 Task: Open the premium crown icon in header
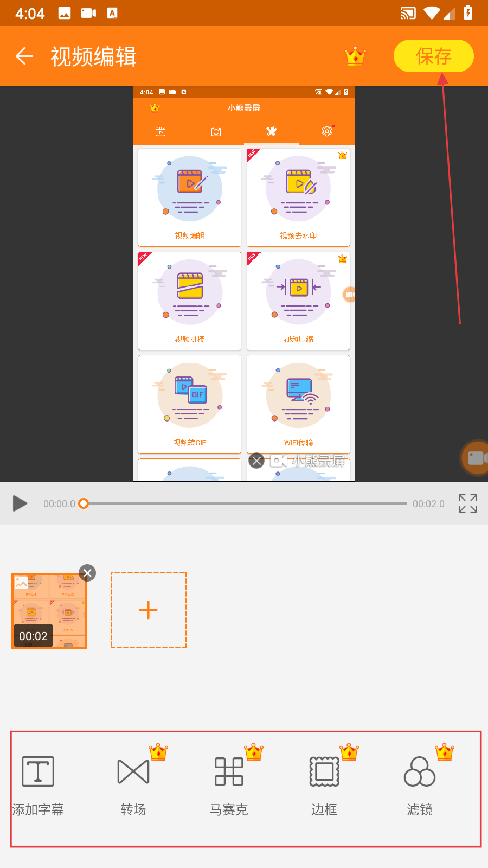point(355,56)
